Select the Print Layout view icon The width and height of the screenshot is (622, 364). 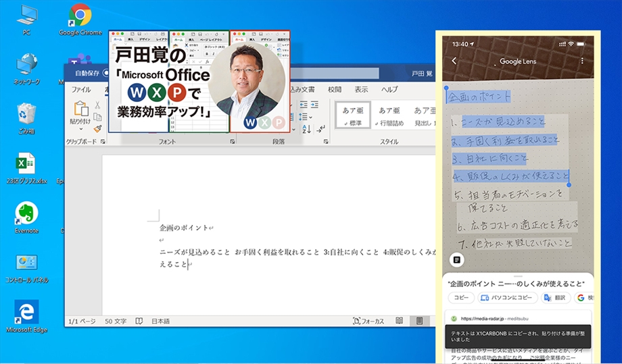[x=419, y=320]
